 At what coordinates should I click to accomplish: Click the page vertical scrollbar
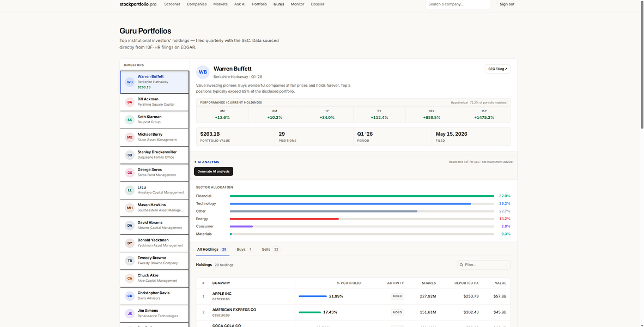click(641, 66)
